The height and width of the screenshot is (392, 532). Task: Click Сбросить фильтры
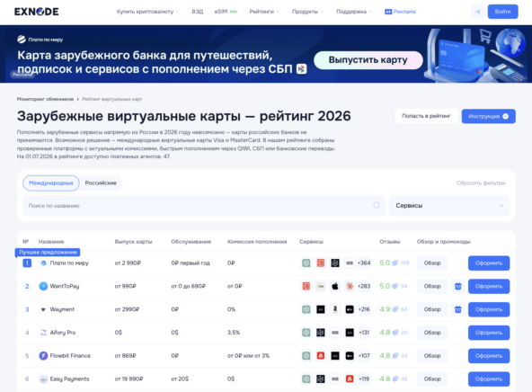[x=481, y=183]
